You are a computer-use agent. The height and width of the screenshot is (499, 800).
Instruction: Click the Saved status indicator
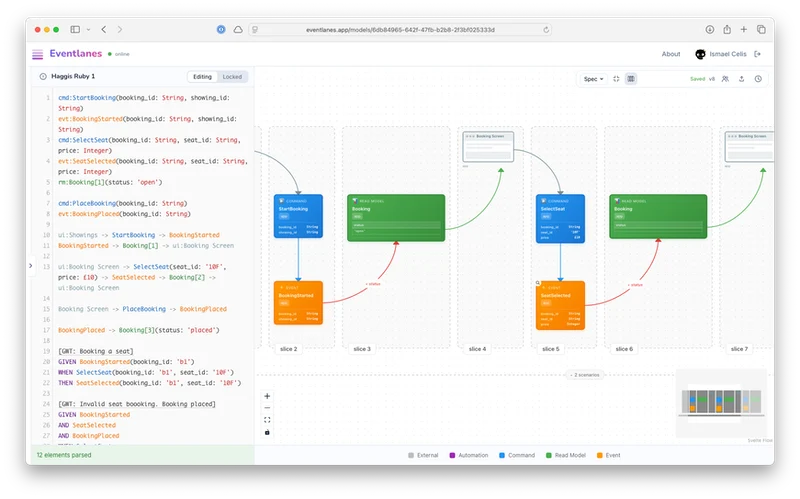point(697,79)
